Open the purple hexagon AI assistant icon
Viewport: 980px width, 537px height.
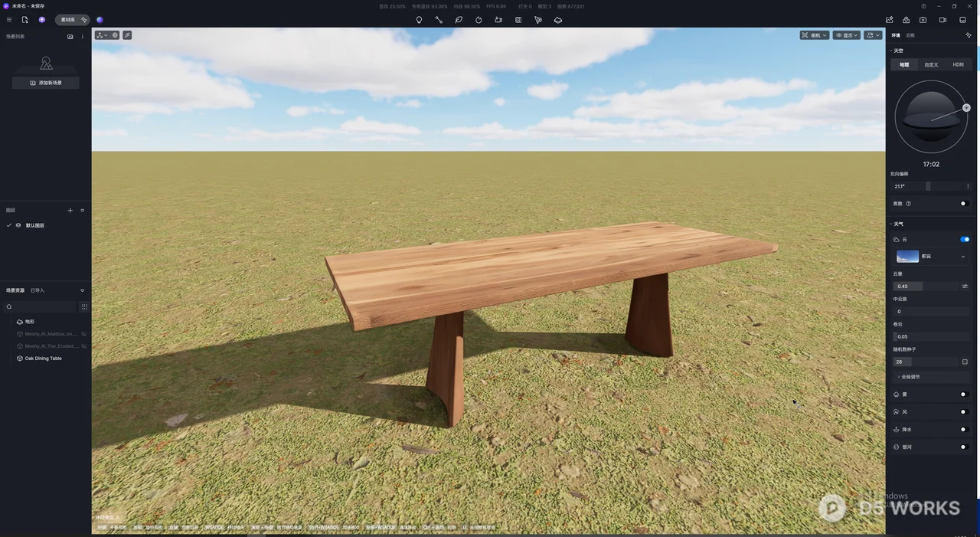click(42, 20)
